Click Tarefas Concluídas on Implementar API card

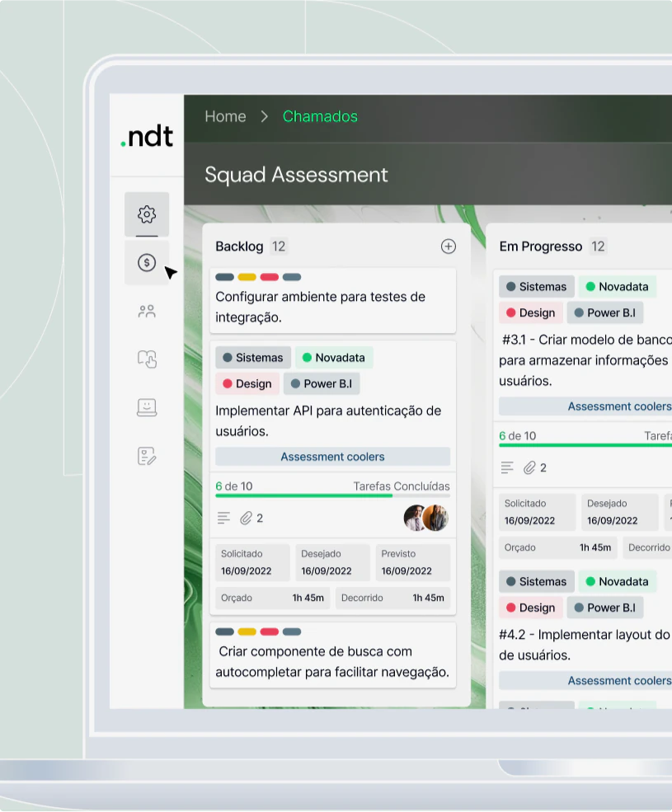[402, 486]
